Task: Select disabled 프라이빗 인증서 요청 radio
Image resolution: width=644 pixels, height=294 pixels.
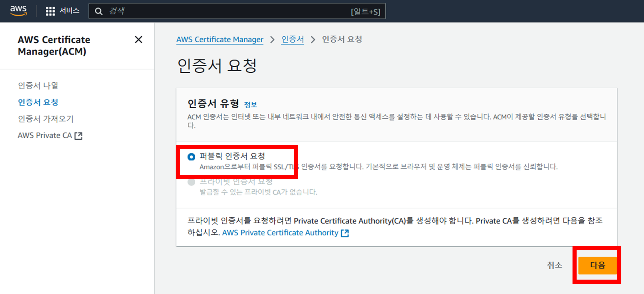Action: tap(191, 182)
